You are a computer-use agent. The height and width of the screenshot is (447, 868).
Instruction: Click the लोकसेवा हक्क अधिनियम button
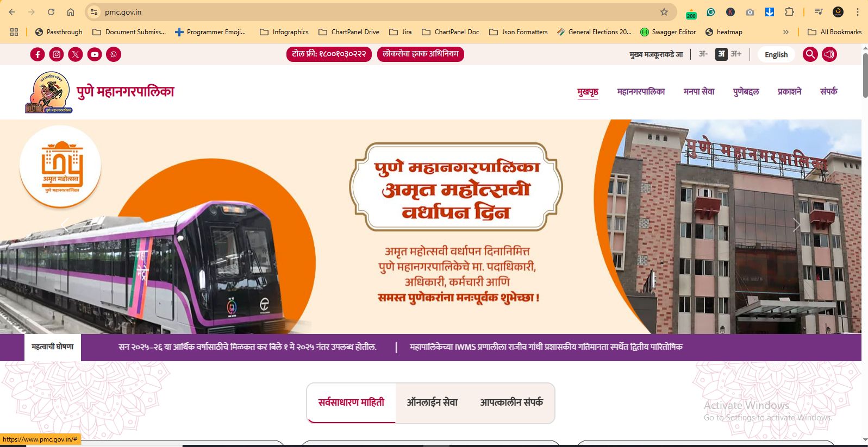point(421,54)
